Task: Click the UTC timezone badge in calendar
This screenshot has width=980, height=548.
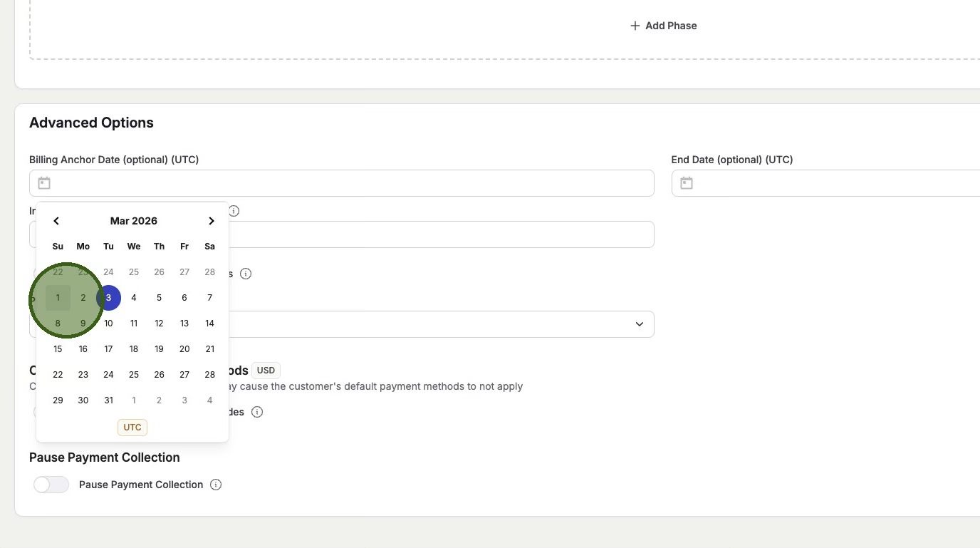Action: pos(132,428)
